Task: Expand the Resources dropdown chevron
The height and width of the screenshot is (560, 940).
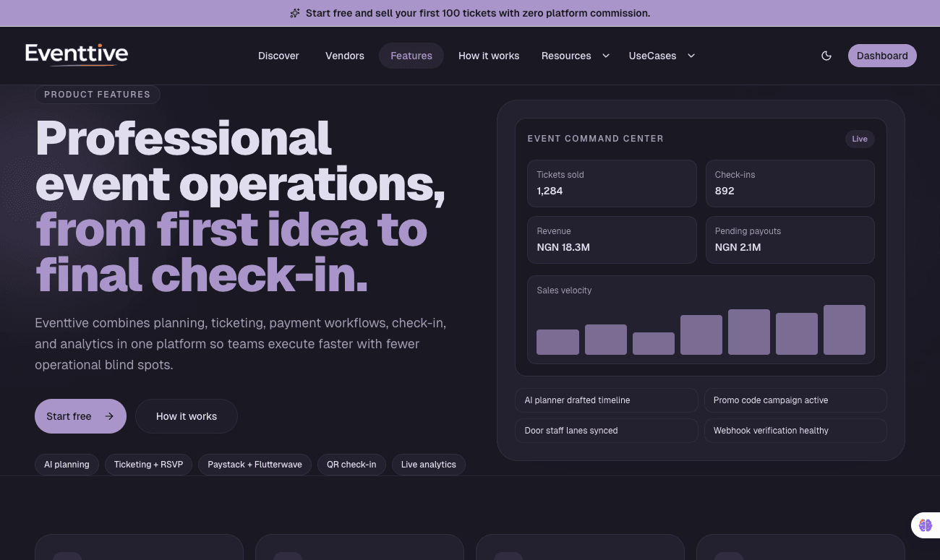Action: click(606, 56)
